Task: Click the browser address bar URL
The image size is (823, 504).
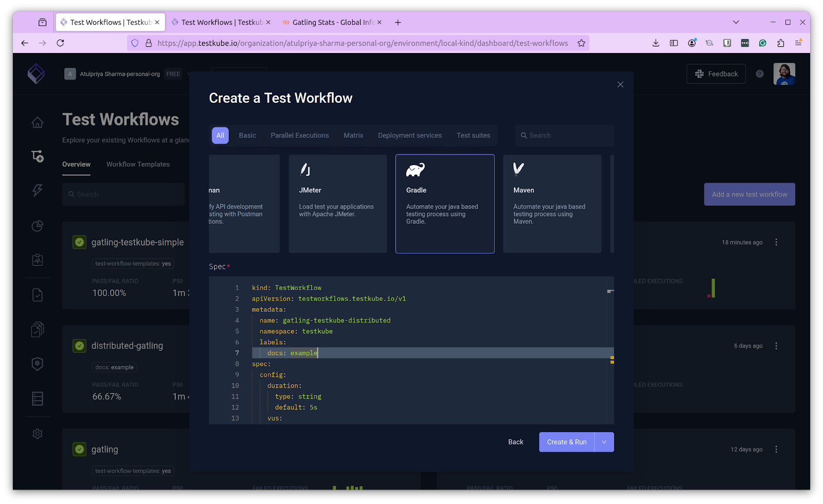Action: (363, 43)
